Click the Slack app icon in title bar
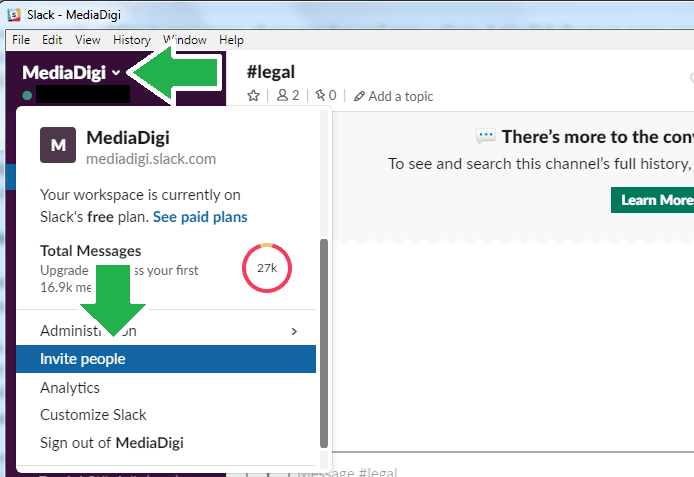This screenshot has width=694, height=477. (14, 15)
